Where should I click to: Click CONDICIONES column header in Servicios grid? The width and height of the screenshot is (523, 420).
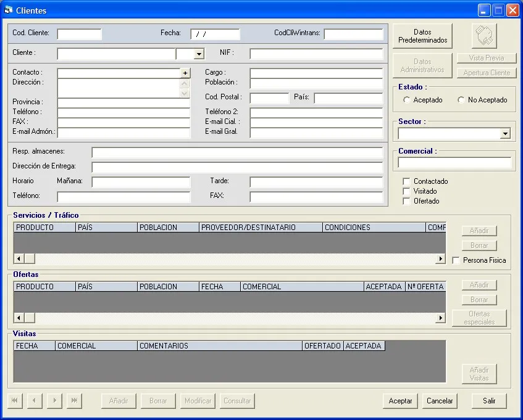[374, 227]
